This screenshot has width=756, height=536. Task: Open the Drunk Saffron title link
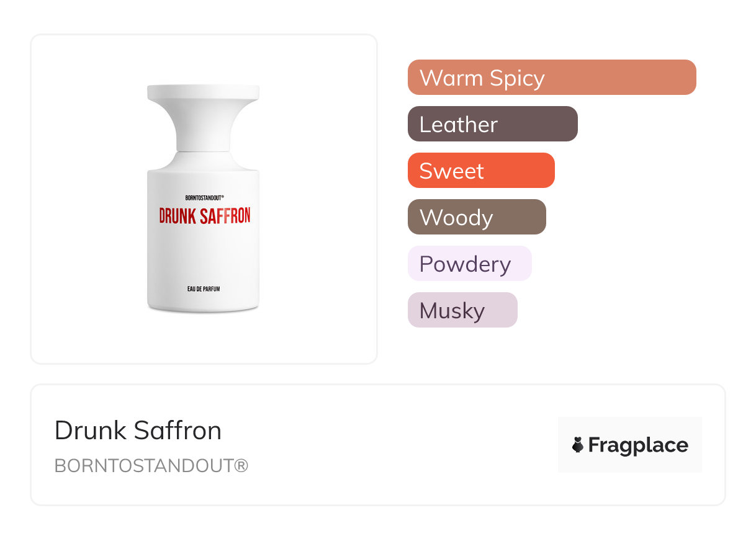click(x=138, y=430)
